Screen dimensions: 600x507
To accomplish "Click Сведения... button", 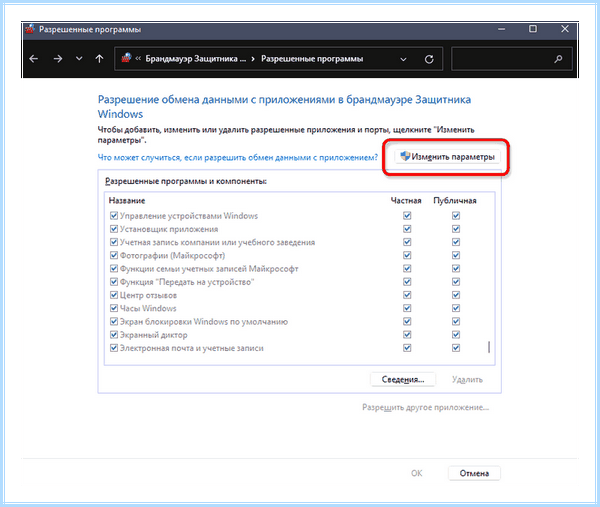I will click(x=403, y=380).
